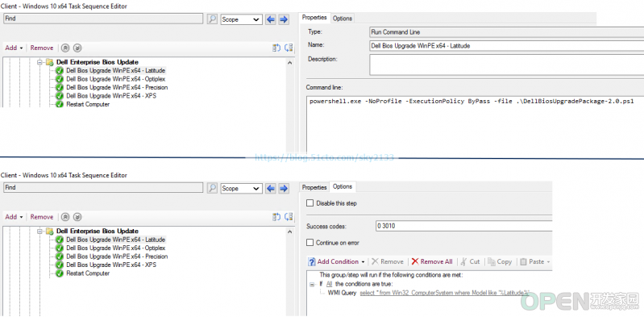Click the Paste clipboard icon in the conditions toolbar

523,261
